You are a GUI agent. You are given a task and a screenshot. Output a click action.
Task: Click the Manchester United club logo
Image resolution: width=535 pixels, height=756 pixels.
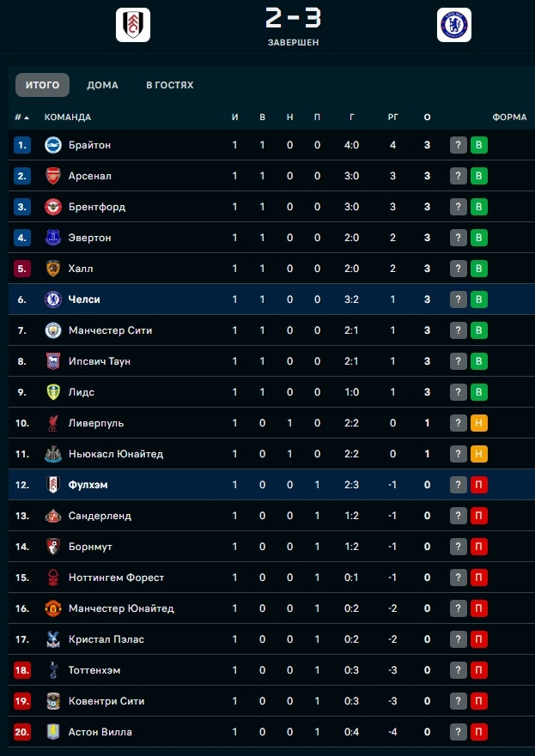coord(53,608)
